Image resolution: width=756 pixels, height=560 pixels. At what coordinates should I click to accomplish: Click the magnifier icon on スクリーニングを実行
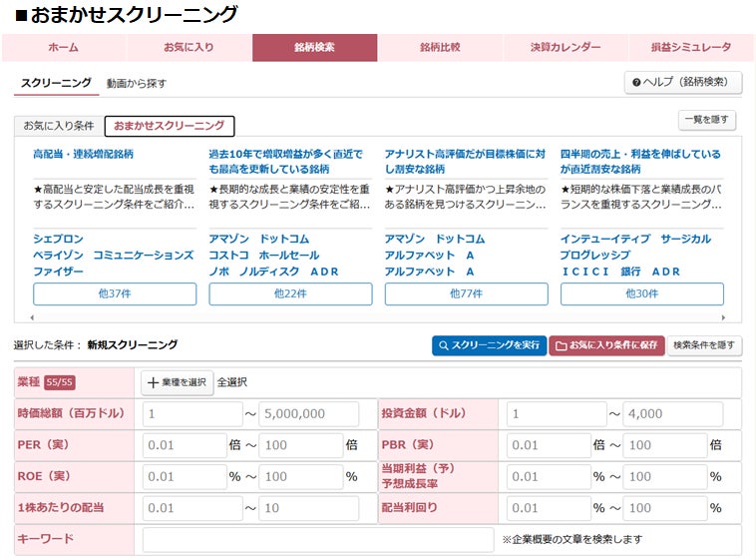point(444,345)
